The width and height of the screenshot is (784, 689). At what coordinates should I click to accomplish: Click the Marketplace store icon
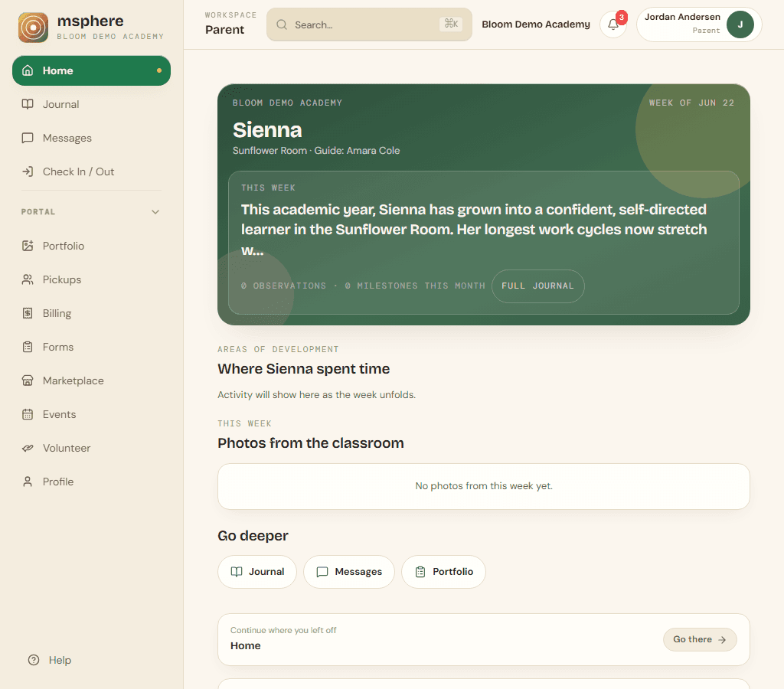[28, 380]
